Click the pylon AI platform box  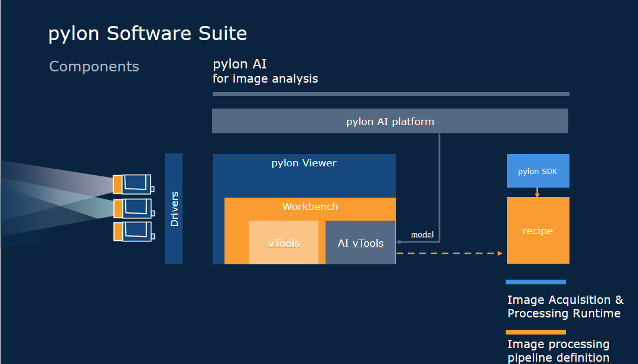coord(390,121)
